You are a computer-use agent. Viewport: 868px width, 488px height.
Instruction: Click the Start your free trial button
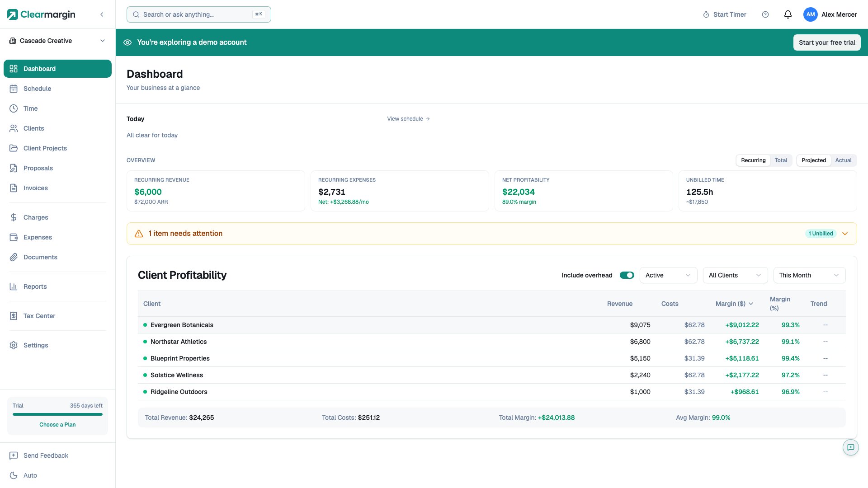[826, 42]
